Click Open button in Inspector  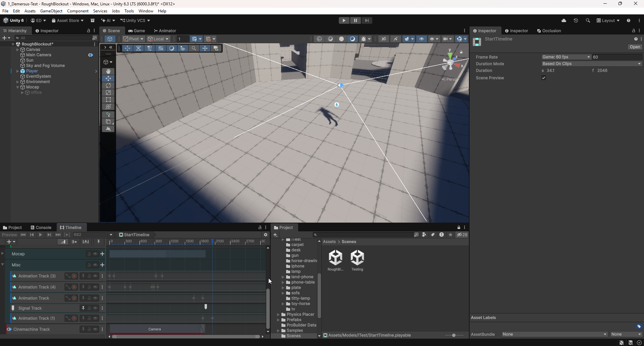pyautogui.click(x=635, y=47)
